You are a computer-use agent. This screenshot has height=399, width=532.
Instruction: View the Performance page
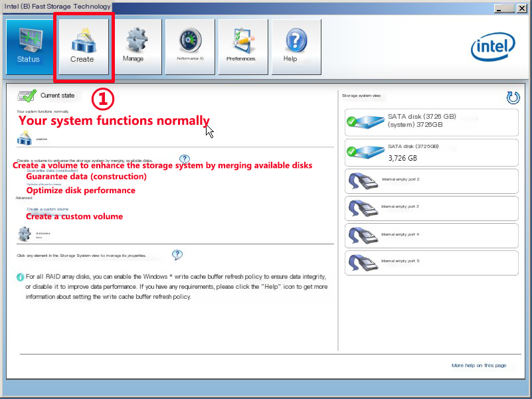189,45
